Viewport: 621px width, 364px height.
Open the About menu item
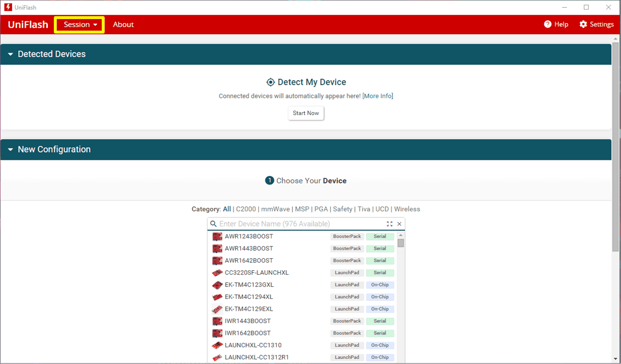tap(123, 25)
